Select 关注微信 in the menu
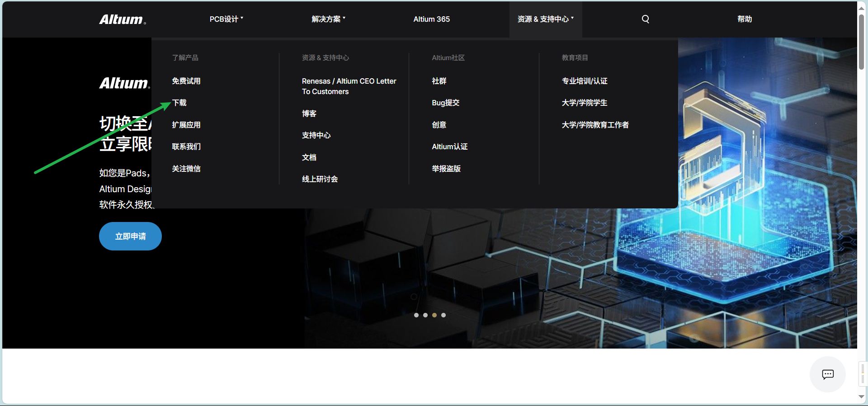 (186, 169)
